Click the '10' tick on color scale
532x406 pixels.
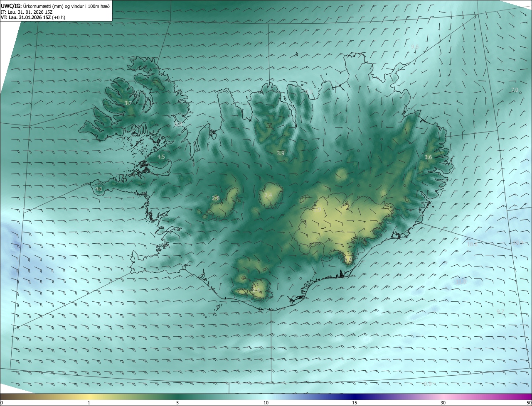[266, 403]
